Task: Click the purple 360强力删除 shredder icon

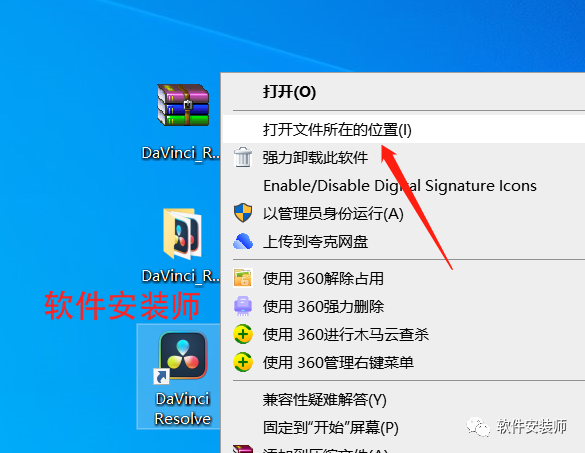Action: (x=243, y=306)
